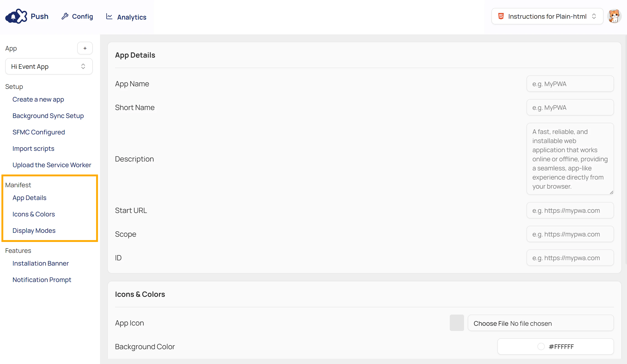The height and width of the screenshot is (364, 627).
Task: Focus the App Name input field
Action: [570, 84]
